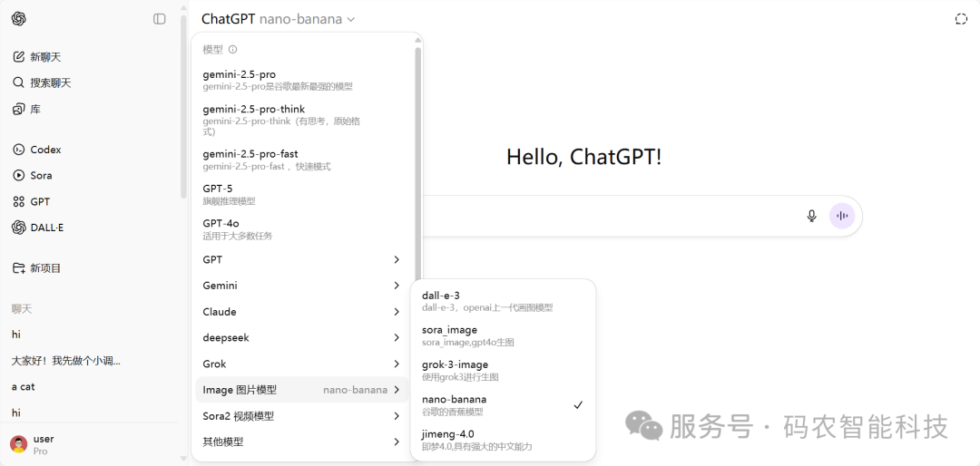Expand the GPT submenu arrow
The width and height of the screenshot is (980, 466).
pyautogui.click(x=397, y=259)
